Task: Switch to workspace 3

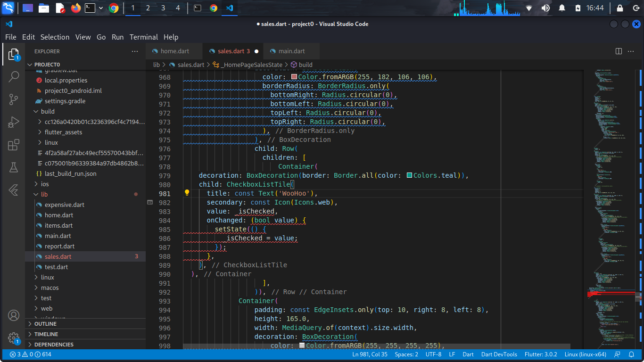Action: point(163,8)
